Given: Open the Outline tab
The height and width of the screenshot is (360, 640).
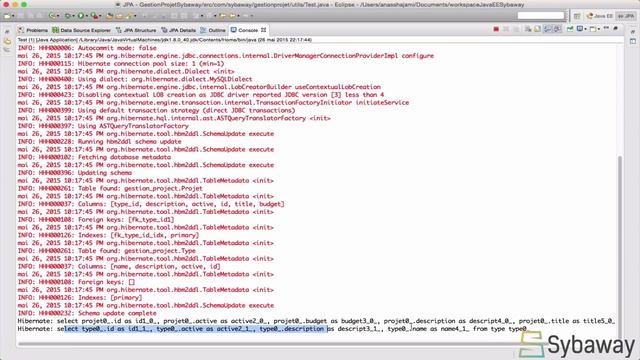Looking at the screenshot, I should click(213, 30).
